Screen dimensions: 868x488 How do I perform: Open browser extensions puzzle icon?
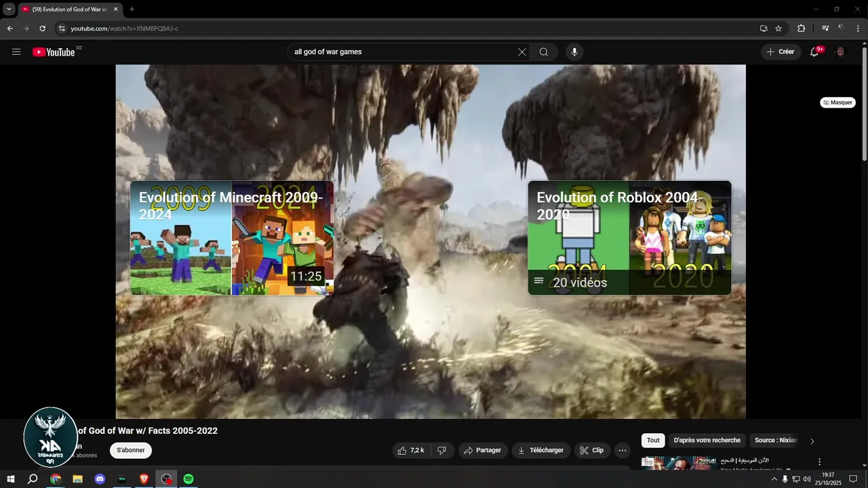pyautogui.click(x=802, y=28)
